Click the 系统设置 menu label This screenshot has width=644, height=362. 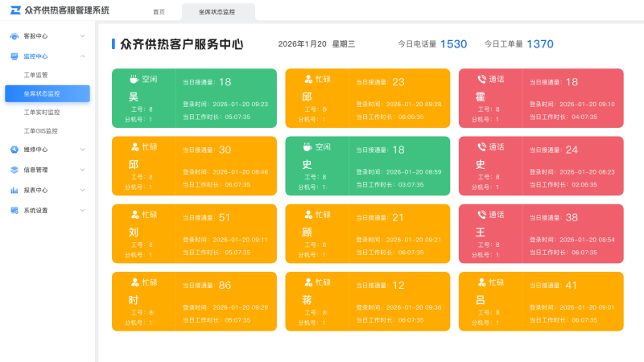tap(35, 211)
